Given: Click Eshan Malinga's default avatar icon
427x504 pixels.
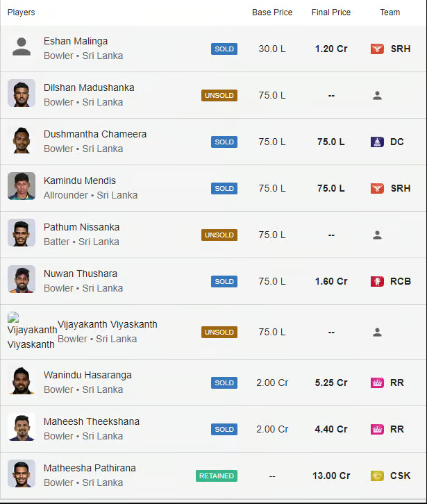Looking at the screenshot, I should (x=22, y=47).
